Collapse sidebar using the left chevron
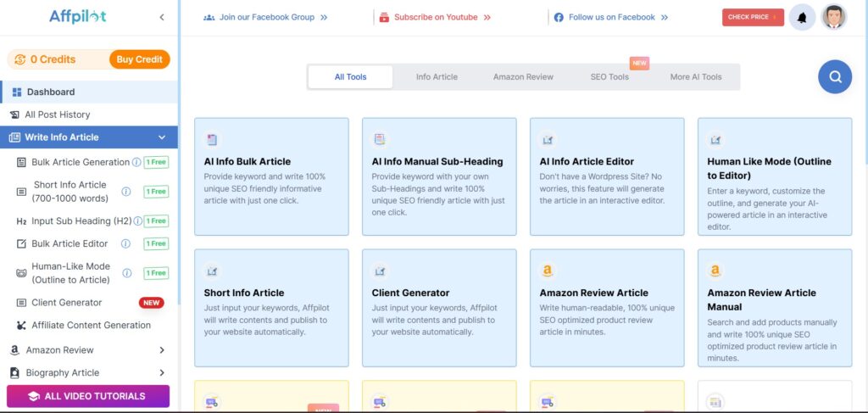This screenshot has width=868, height=413. click(162, 17)
